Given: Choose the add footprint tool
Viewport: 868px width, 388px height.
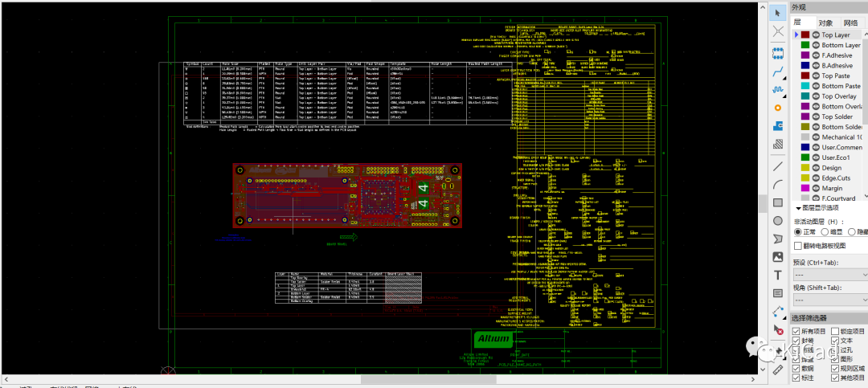Looking at the screenshot, I should tap(778, 54).
